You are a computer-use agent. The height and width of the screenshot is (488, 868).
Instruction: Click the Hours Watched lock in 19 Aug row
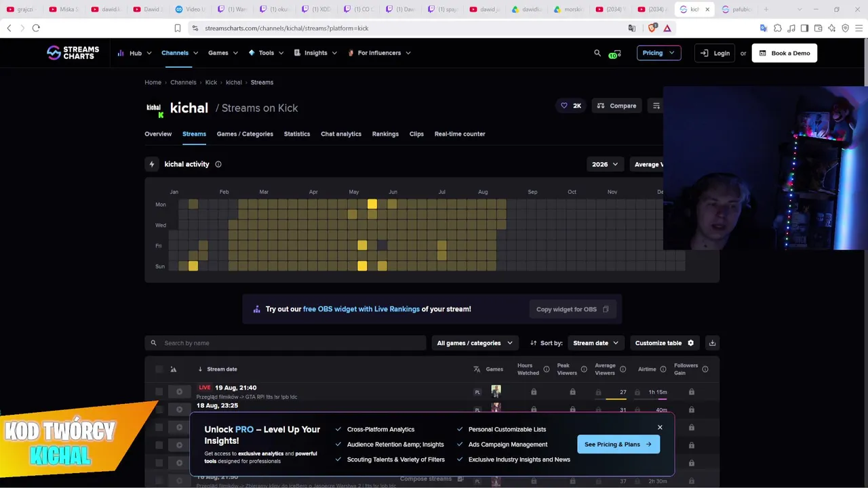coord(534,392)
